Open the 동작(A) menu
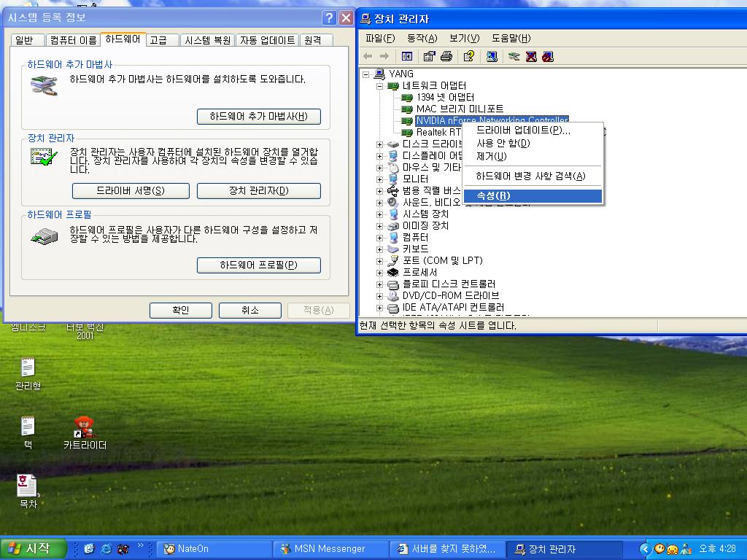The width and height of the screenshot is (747, 560). [422, 38]
